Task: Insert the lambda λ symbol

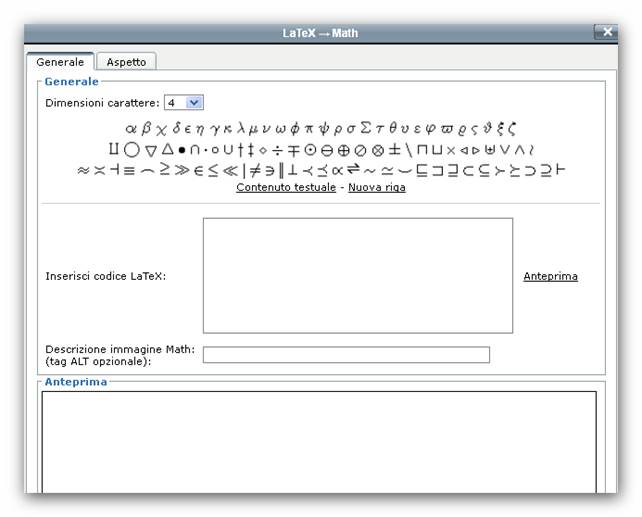Action: [x=241, y=128]
